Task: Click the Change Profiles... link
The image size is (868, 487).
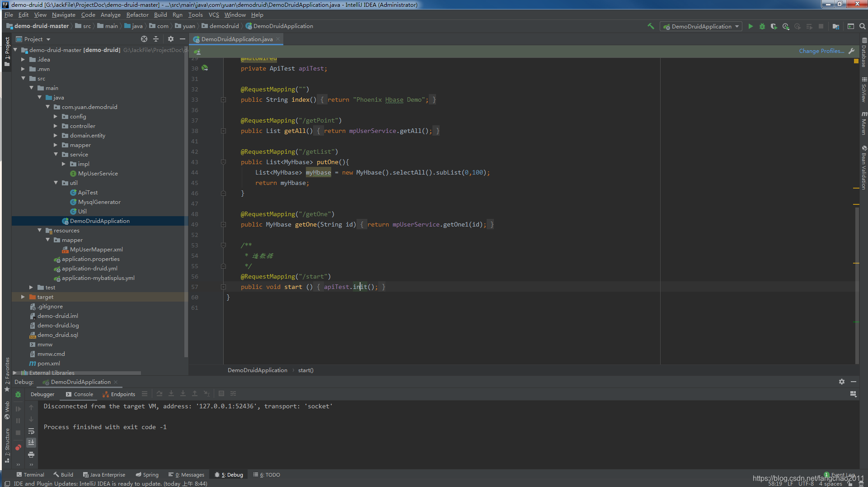Action: click(x=821, y=51)
